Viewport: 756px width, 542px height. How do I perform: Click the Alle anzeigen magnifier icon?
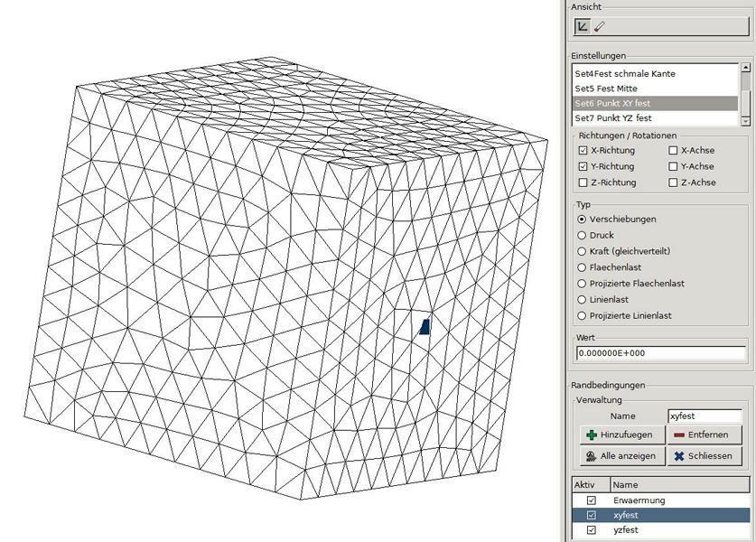pyautogui.click(x=591, y=456)
